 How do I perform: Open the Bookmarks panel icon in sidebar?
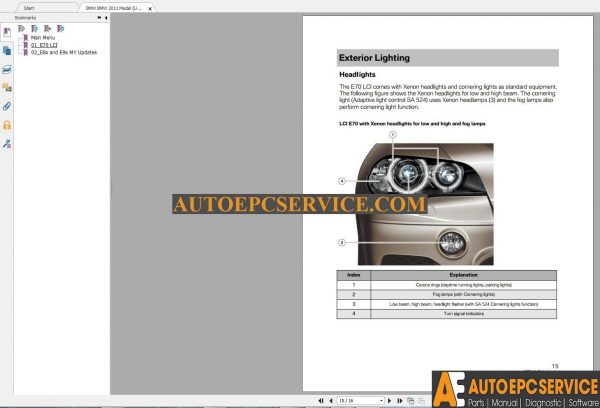click(7, 33)
